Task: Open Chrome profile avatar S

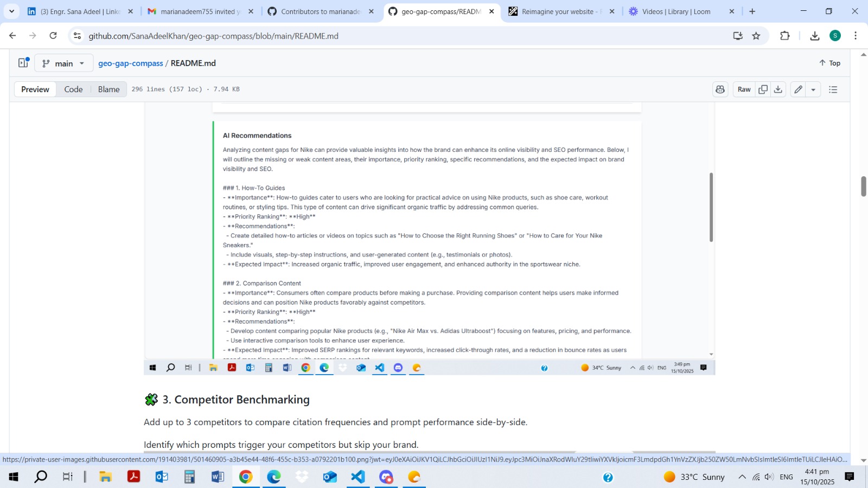Action: pyautogui.click(x=835, y=36)
